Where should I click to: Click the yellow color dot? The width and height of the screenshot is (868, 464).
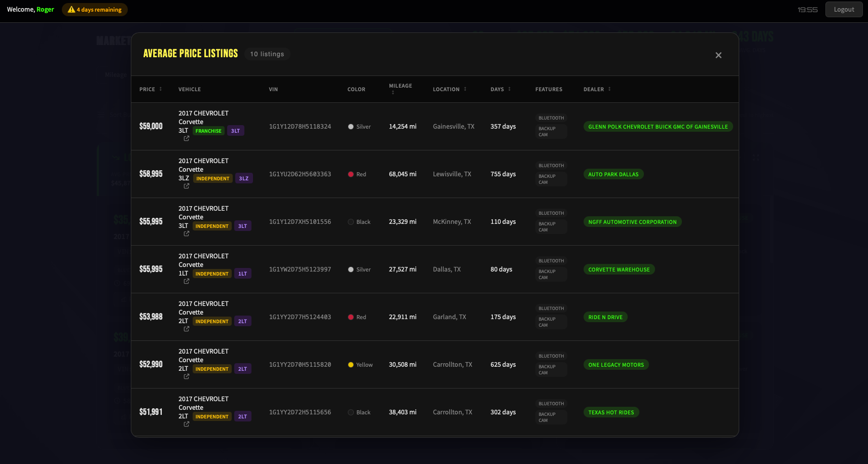tap(351, 365)
